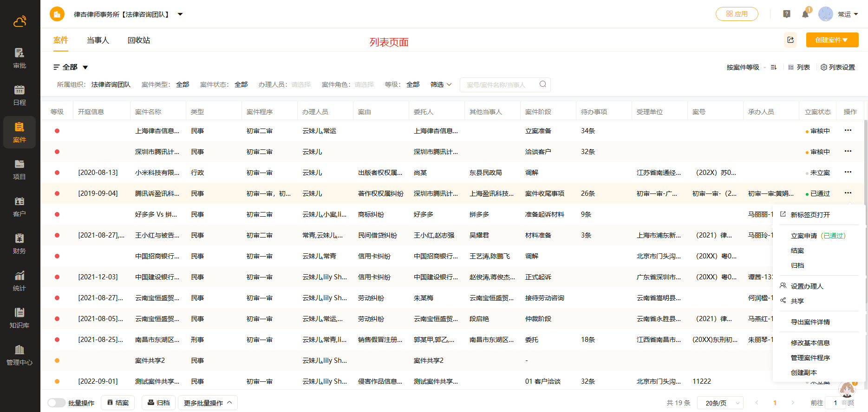This screenshot has width=868, height=412.
Task: Go to next page arrow in pagination
Action: (793, 403)
